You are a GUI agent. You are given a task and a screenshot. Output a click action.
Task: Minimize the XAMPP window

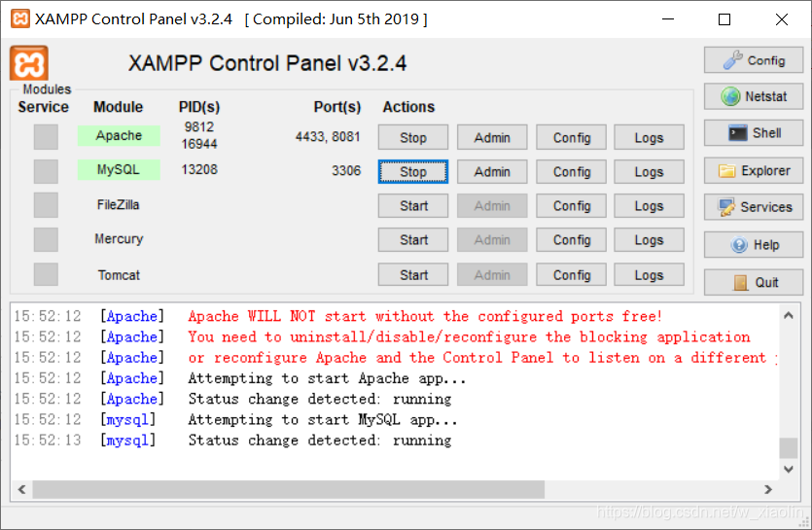[x=668, y=19]
